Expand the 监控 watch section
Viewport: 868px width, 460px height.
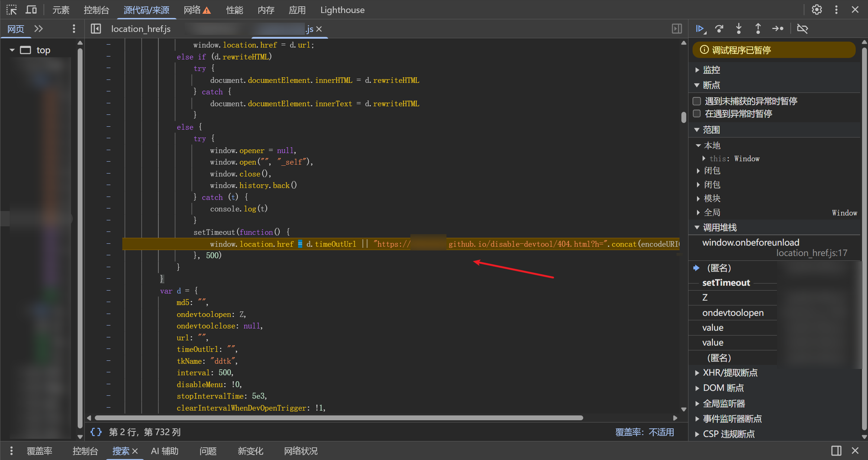tap(697, 70)
